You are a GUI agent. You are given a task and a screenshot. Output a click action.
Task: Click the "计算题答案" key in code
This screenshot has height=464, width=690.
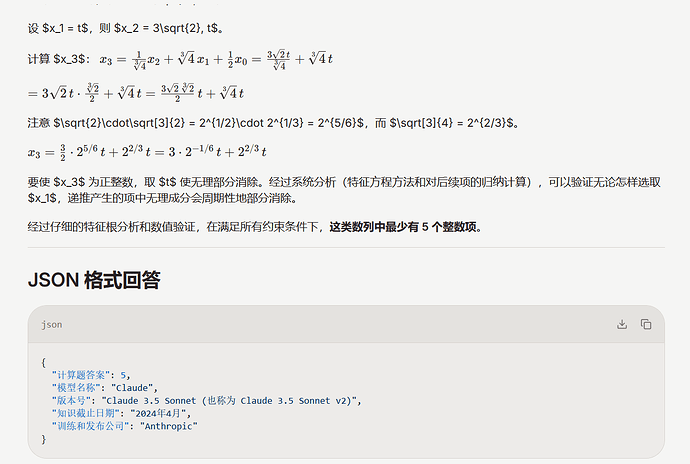tap(81, 375)
